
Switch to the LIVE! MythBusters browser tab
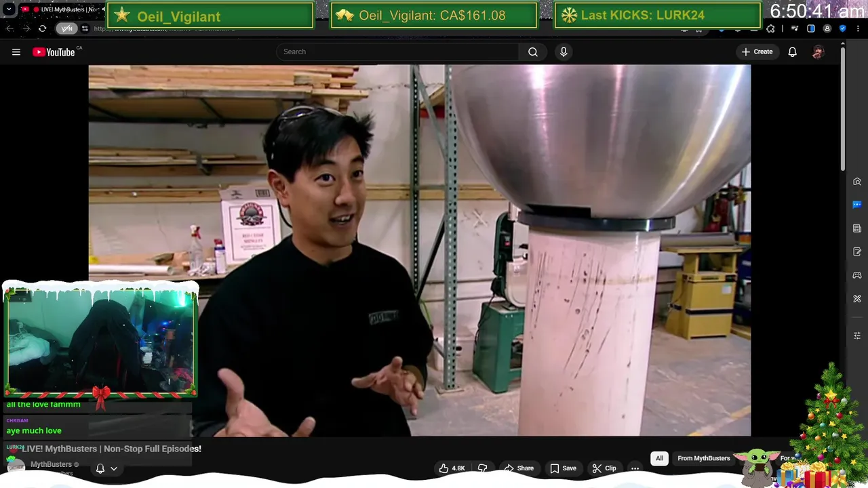click(x=62, y=9)
